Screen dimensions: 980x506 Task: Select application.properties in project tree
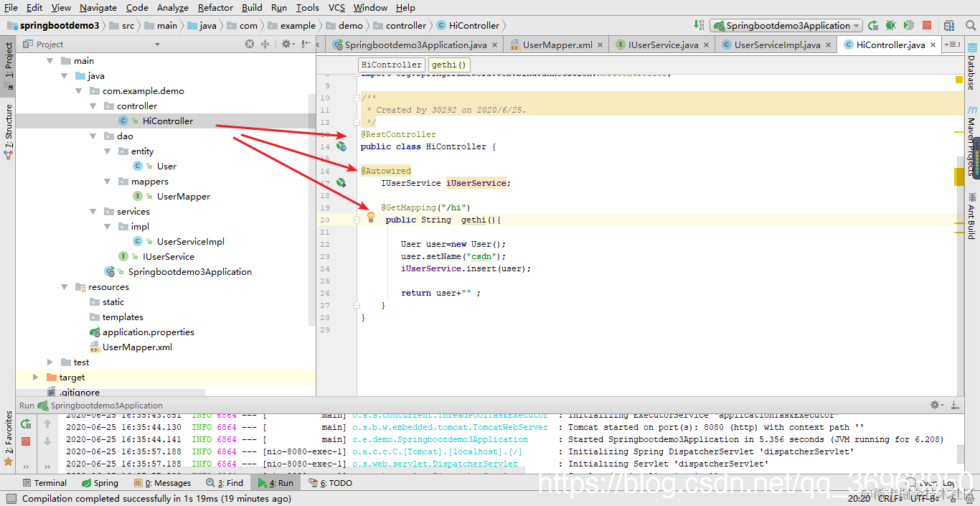click(x=148, y=332)
